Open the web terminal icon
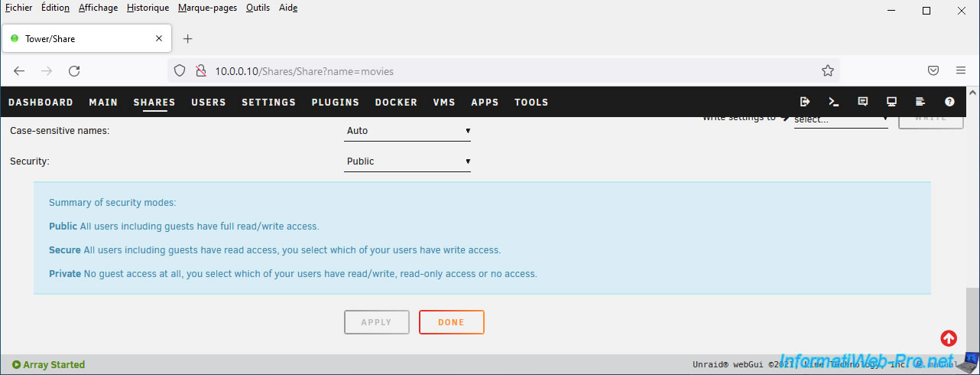980x375 pixels. coord(834,102)
